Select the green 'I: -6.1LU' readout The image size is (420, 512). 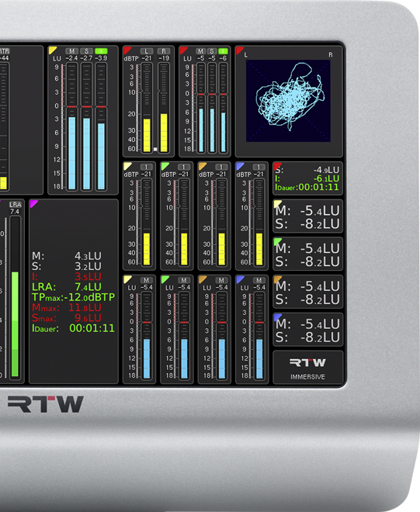(307, 178)
